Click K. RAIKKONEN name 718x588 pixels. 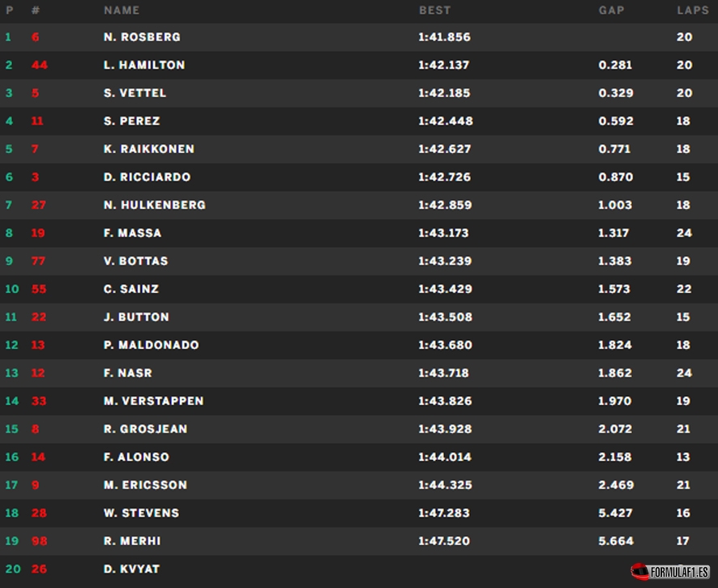tap(149, 149)
